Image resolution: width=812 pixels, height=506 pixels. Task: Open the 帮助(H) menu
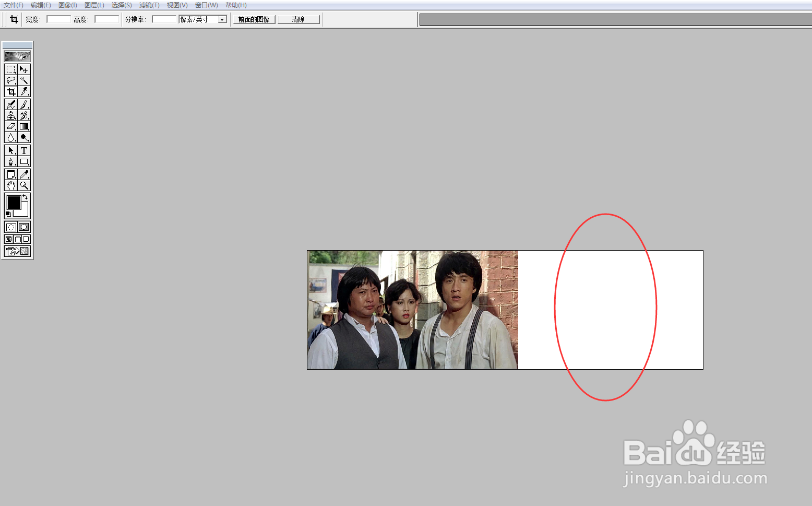pyautogui.click(x=236, y=5)
